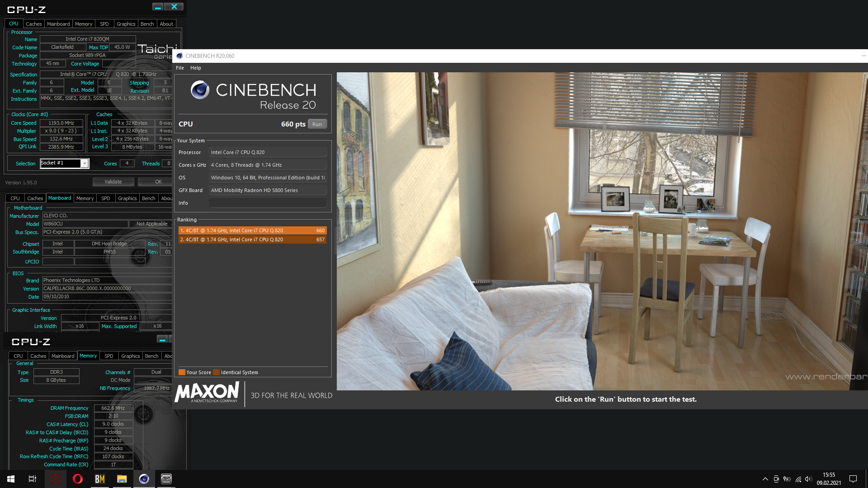The image size is (868, 488).
Task: Switch to Memory tab in top CPU-Z window
Action: [x=84, y=24]
